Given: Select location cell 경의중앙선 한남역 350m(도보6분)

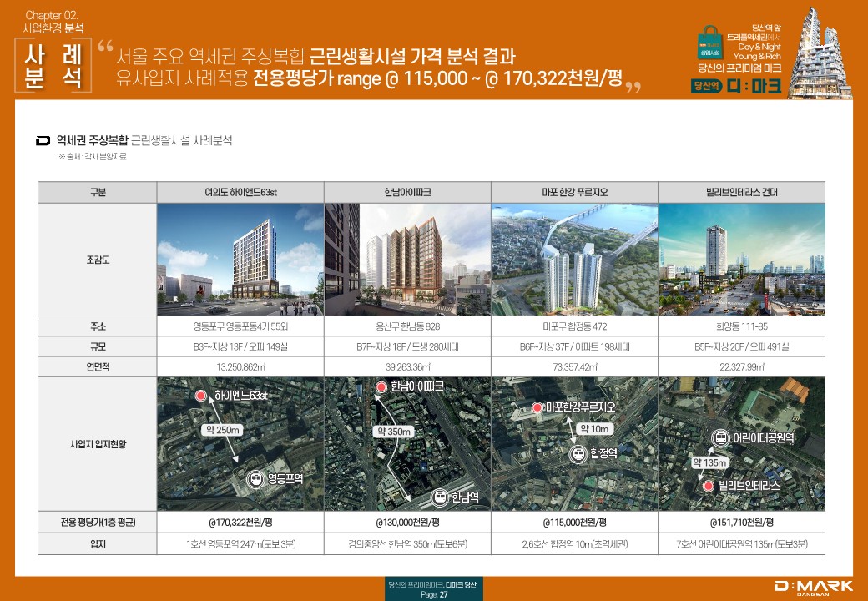Looking at the screenshot, I should [x=407, y=544].
